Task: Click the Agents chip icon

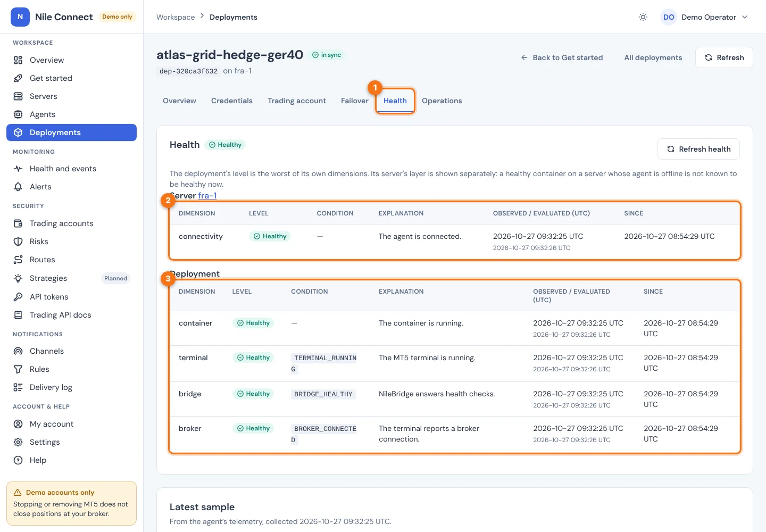Action: tap(18, 114)
